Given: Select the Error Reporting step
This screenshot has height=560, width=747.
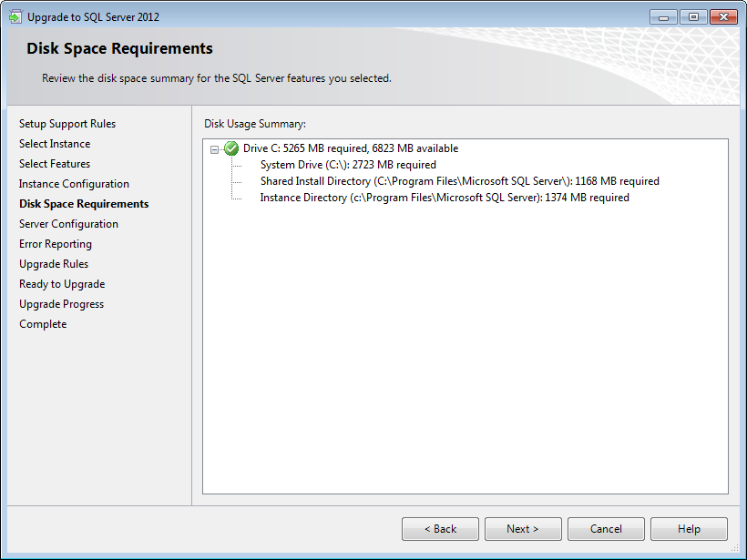Looking at the screenshot, I should pos(56,244).
